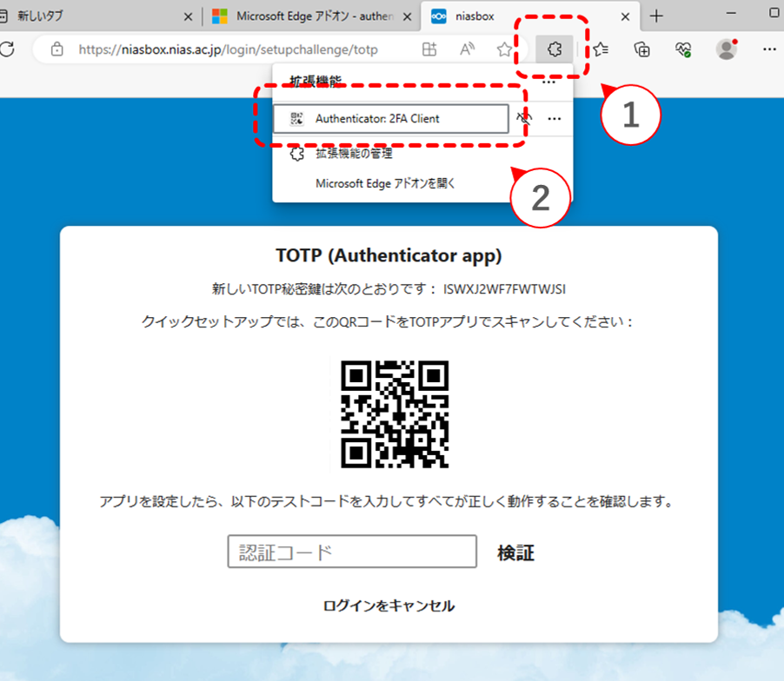Open extensions panel header more options

(548, 82)
